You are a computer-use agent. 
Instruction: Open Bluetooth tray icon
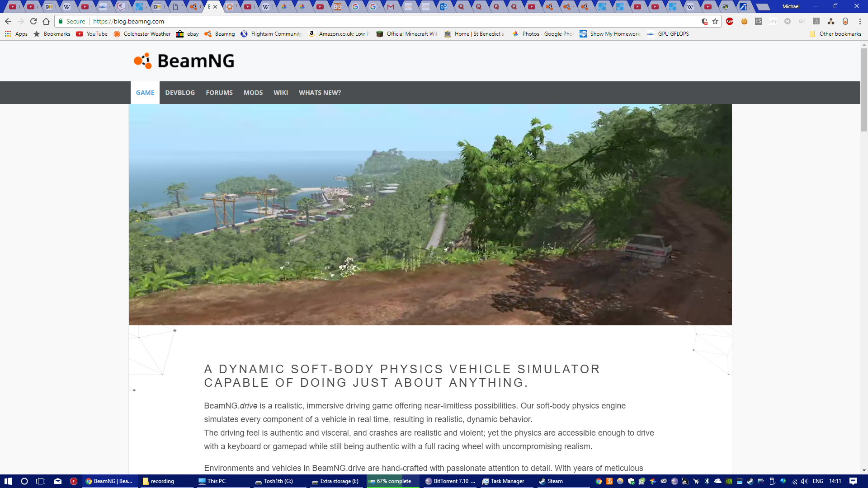(707, 481)
